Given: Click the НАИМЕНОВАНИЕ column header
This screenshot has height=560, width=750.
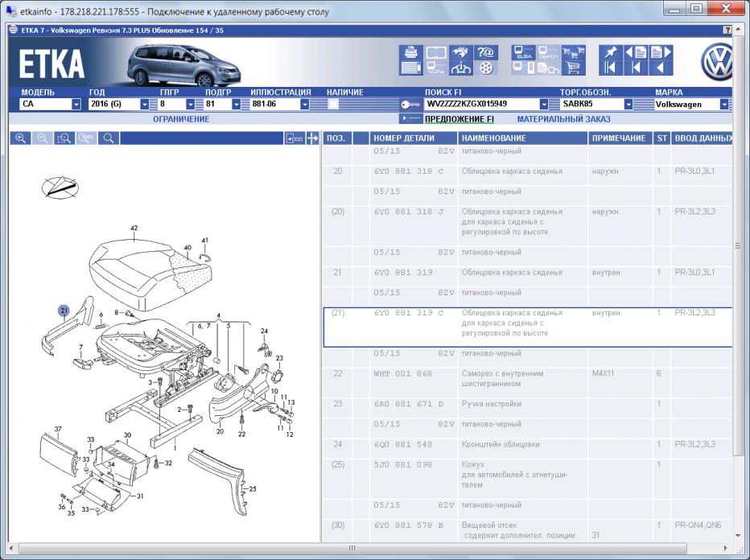Looking at the screenshot, I should point(523,138).
